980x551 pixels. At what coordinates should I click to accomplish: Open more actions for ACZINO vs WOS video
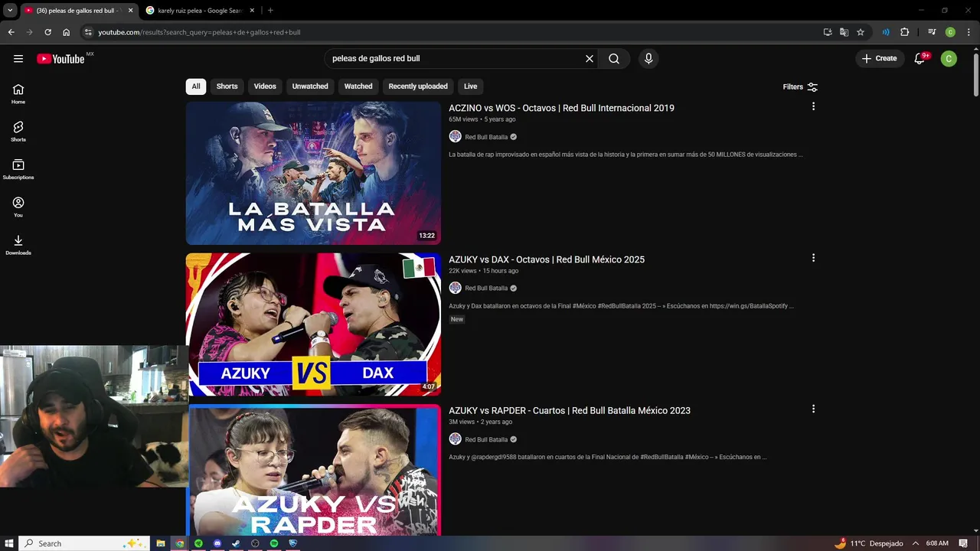pyautogui.click(x=813, y=106)
